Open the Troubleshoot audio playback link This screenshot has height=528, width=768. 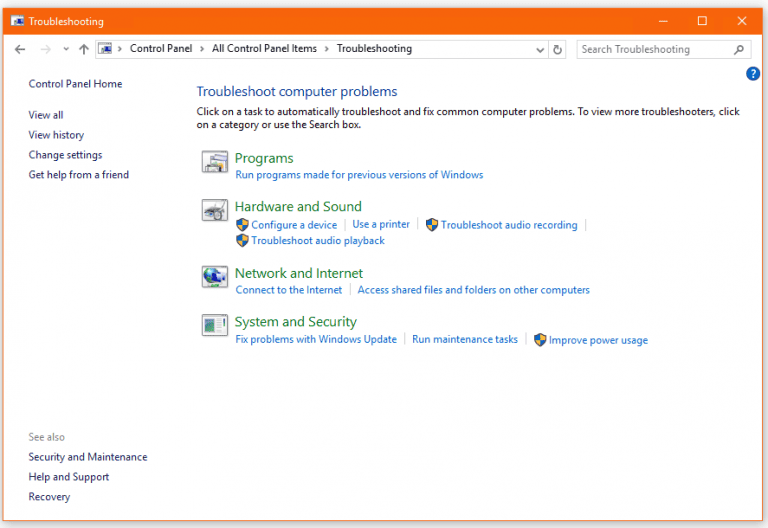click(317, 241)
